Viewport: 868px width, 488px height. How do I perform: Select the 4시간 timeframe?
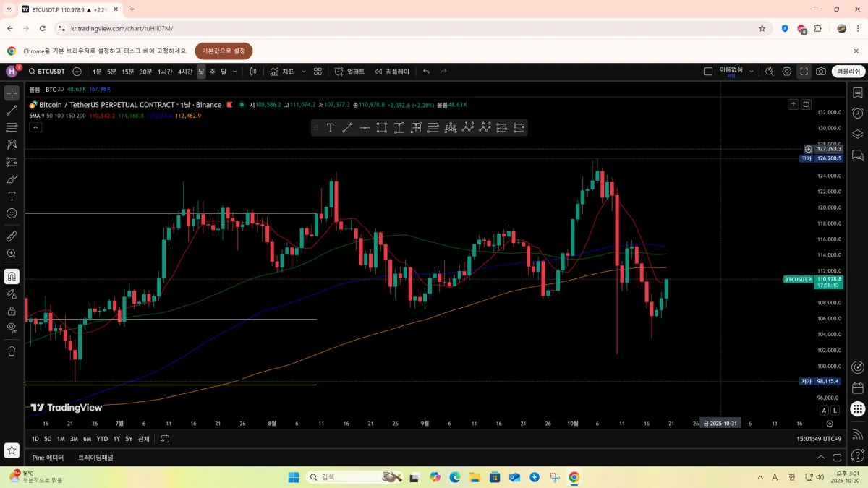[186, 72]
